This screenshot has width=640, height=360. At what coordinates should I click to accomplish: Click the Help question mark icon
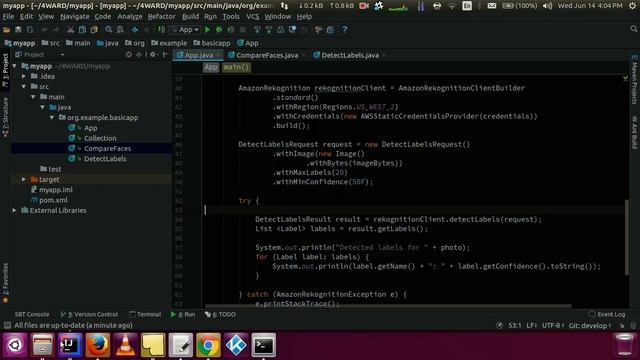(x=344, y=30)
